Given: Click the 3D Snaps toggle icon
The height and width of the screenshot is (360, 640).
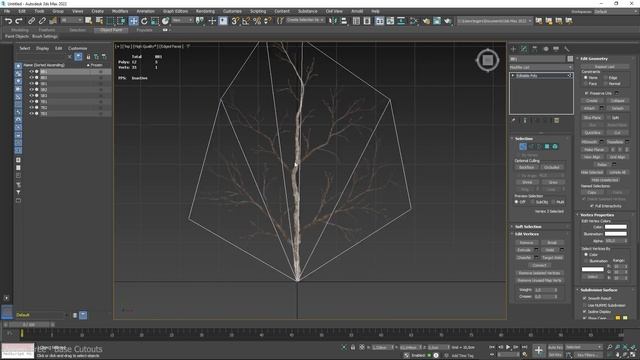Looking at the screenshot, I should tap(236, 21).
